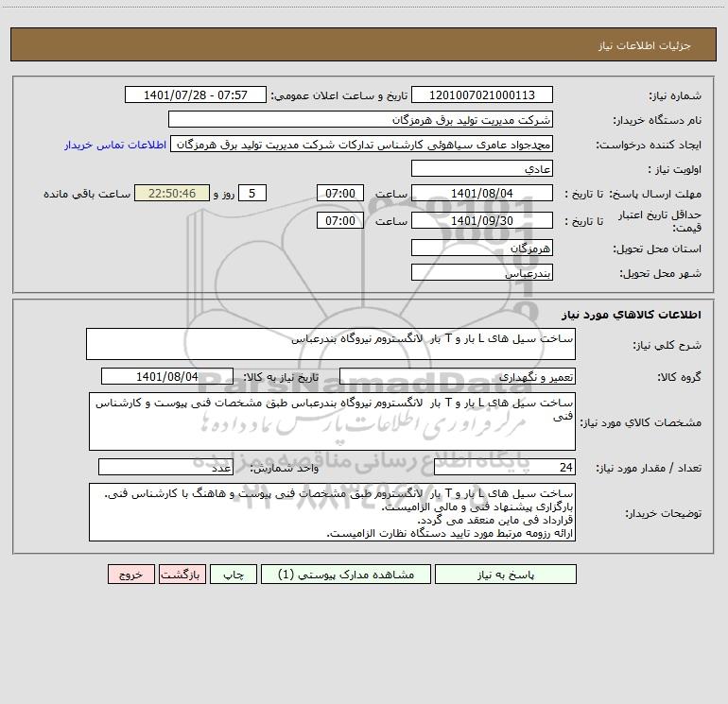This screenshot has height=704, width=728.
Task: Click the بازگشت back button
Action: point(182,574)
